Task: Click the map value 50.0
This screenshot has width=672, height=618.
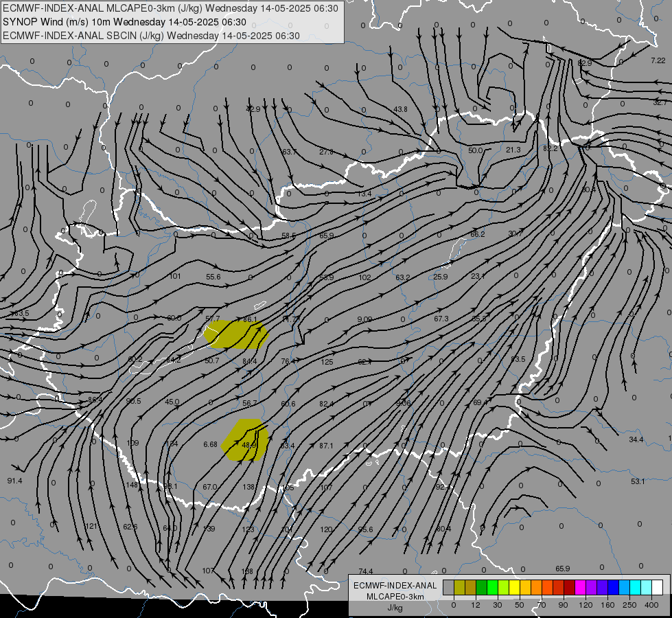Action: [x=475, y=150]
